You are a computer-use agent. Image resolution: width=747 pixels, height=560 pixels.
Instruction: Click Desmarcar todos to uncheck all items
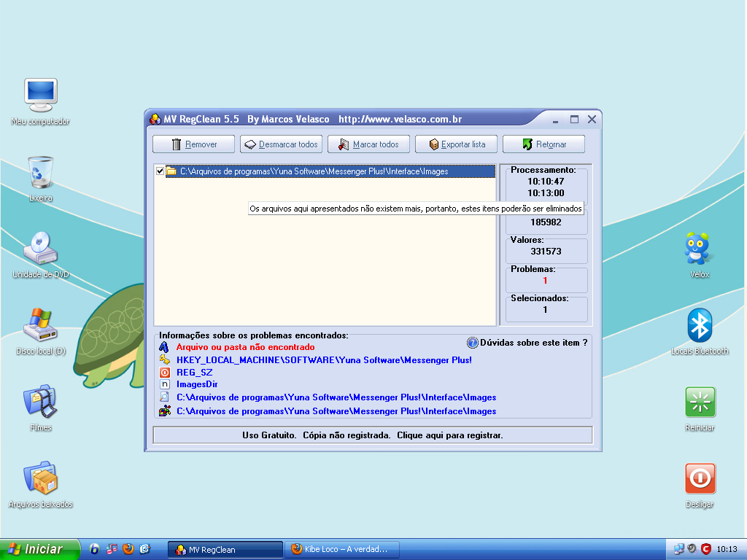[281, 144]
